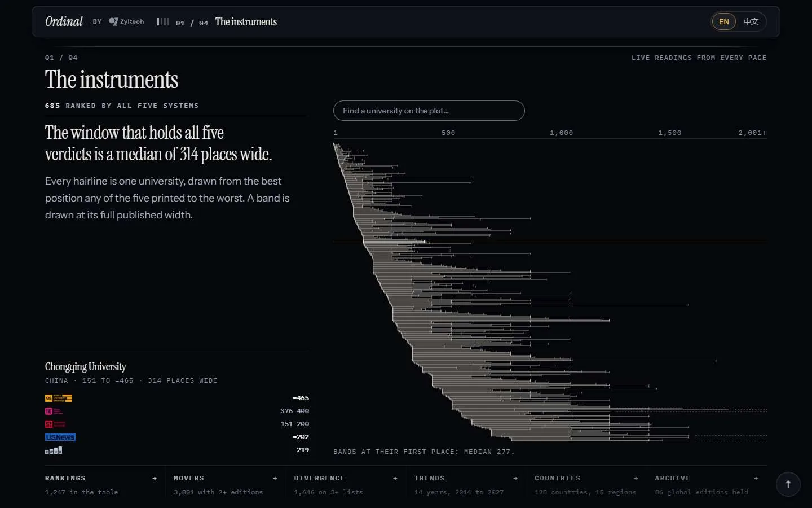Click the Zyltech logo in header
The width and height of the screenshot is (812, 508).
click(126, 21)
